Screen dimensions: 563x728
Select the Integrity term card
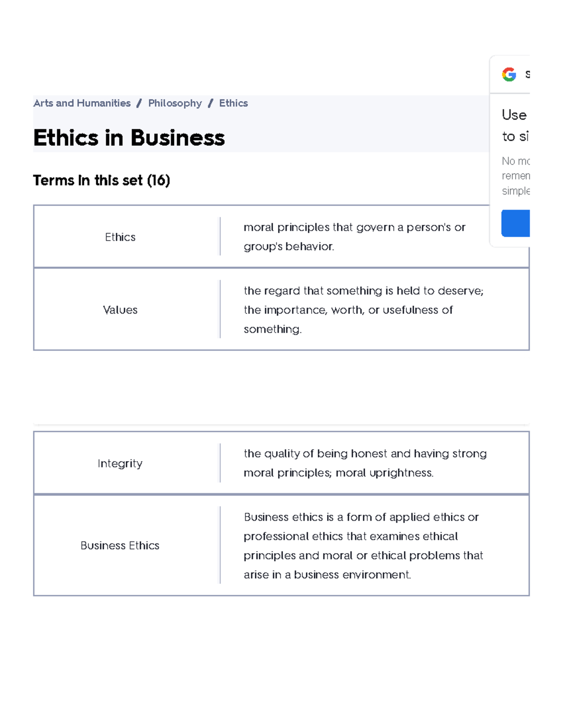281,463
